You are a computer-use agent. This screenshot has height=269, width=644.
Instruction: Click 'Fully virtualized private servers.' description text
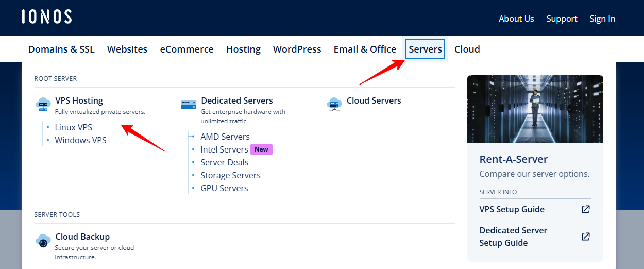coord(100,112)
